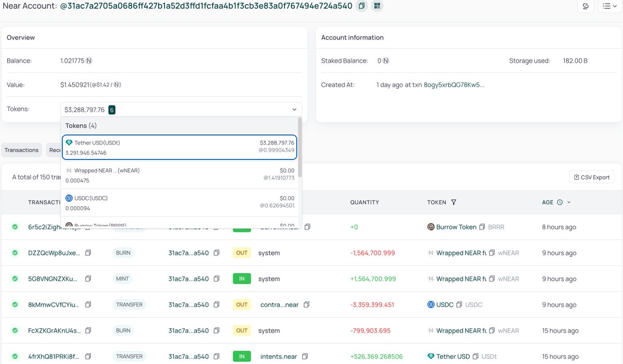
Task: Open transaction DZZQcWp8uJxe... link
Action: [x=54, y=253]
